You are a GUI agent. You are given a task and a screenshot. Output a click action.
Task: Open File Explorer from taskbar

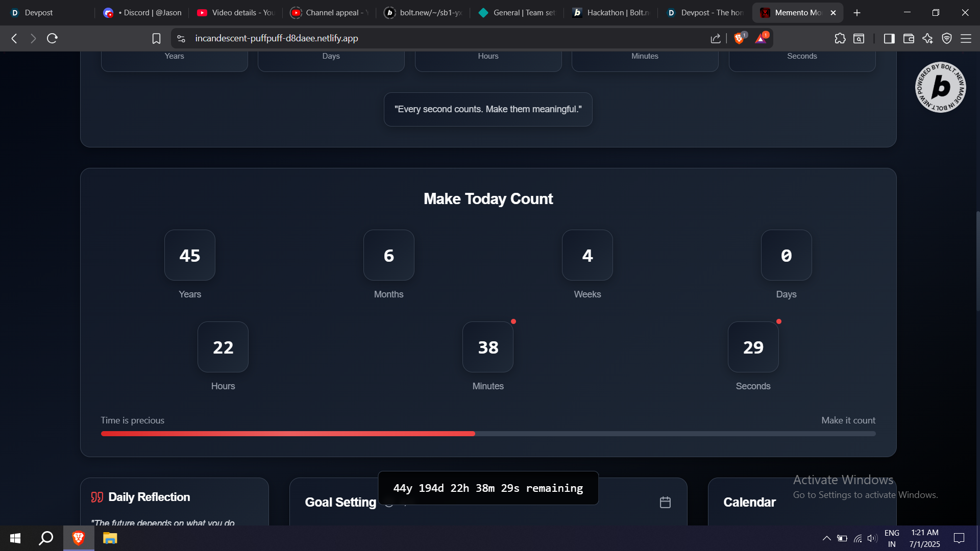tap(110, 538)
